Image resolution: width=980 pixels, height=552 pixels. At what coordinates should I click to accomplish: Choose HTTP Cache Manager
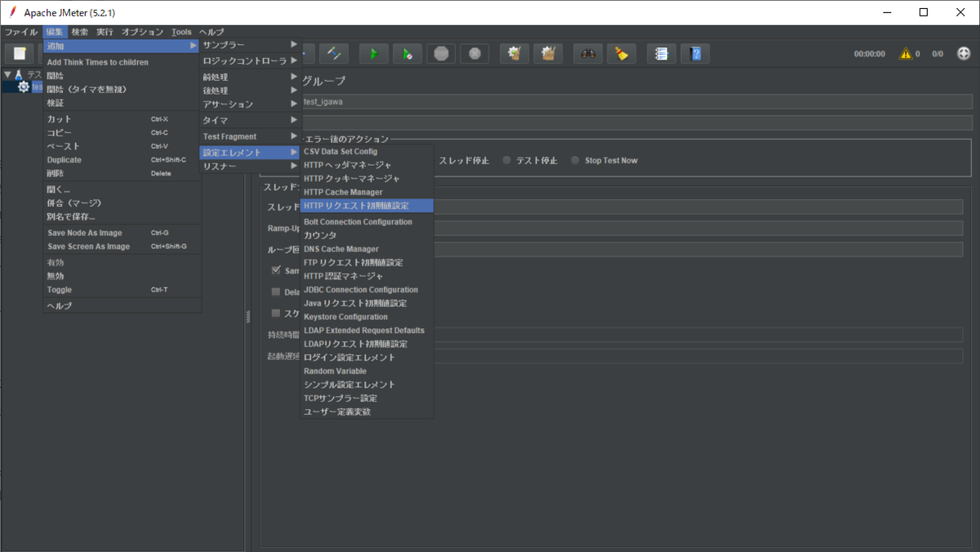coord(367,192)
